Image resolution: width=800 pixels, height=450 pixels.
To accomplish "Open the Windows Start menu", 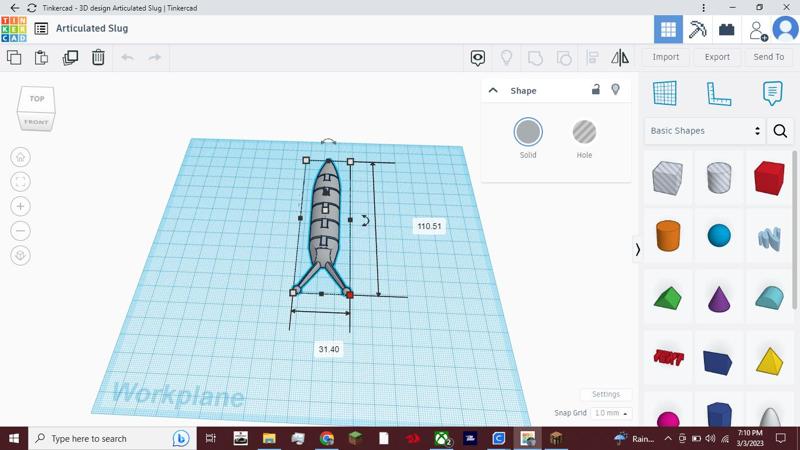I will (x=14, y=438).
